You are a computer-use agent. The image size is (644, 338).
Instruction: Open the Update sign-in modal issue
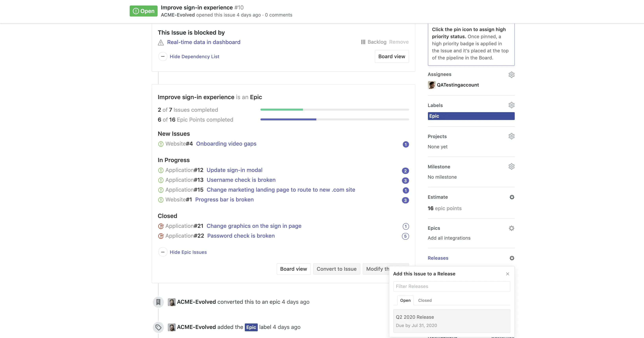pos(234,170)
